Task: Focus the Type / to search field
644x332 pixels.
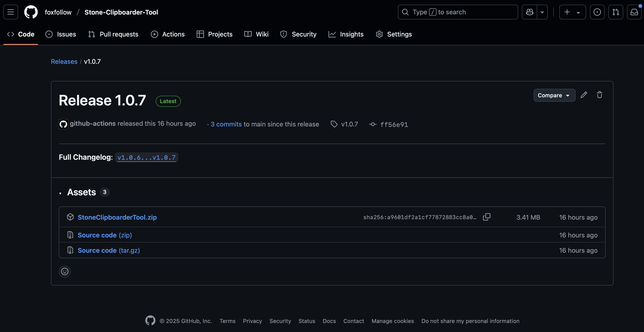Action: tap(458, 12)
